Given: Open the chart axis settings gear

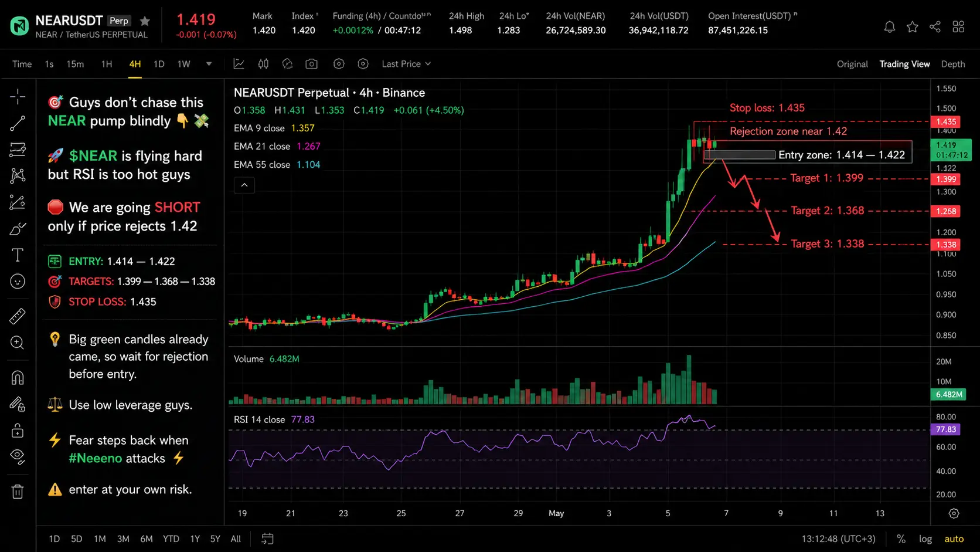Looking at the screenshot, I should point(954,513).
